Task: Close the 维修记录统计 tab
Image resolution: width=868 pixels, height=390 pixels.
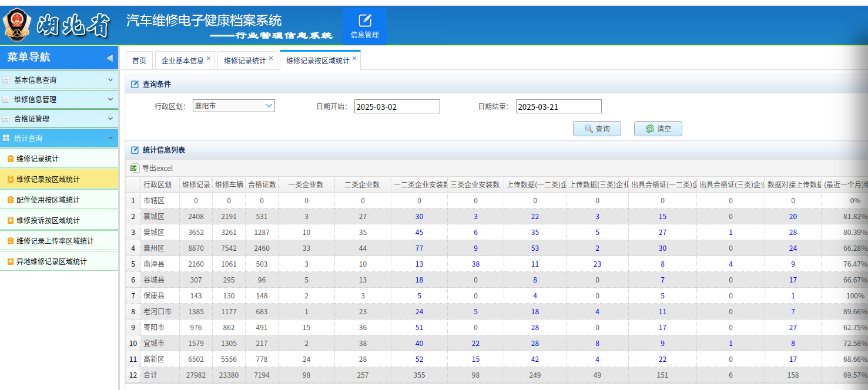Action: (x=271, y=58)
